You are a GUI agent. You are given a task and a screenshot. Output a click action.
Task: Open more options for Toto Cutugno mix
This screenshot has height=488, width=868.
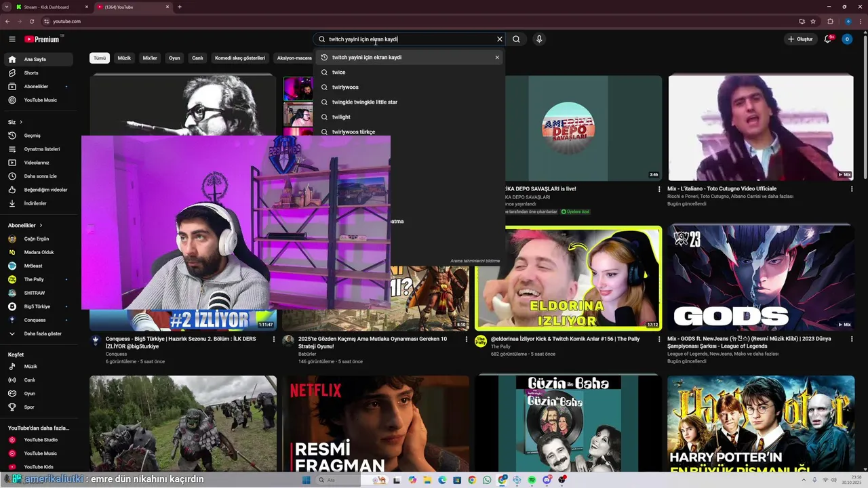[x=852, y=189]
